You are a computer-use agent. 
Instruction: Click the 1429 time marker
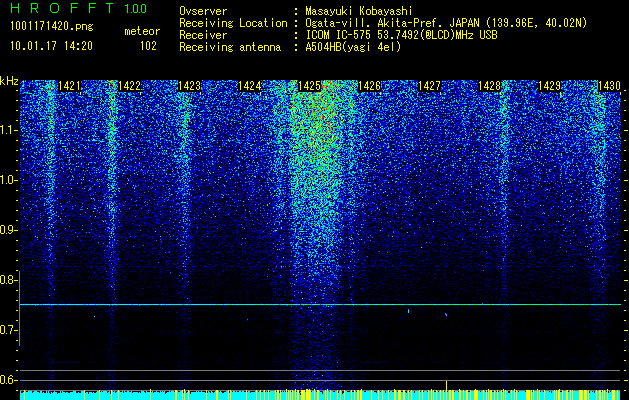(x=549, y=86)
